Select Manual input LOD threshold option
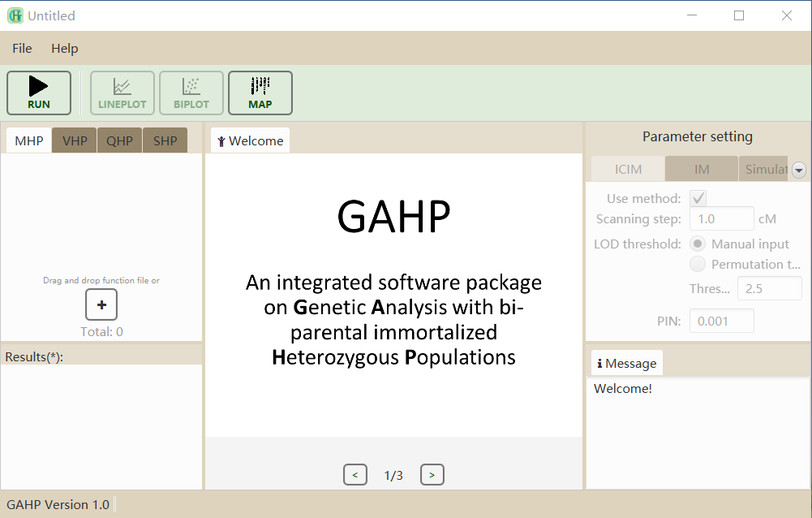 (x=698, y=244)
